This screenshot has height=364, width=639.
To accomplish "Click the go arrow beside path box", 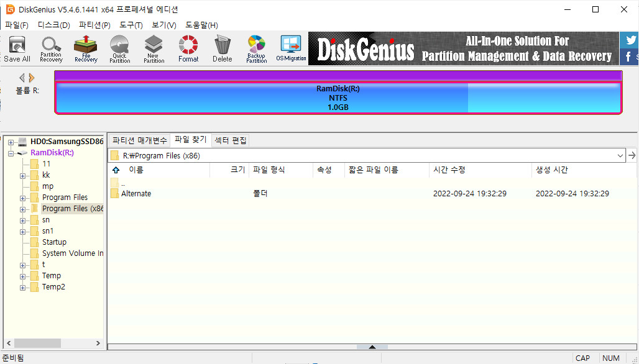I will [632, 155].
